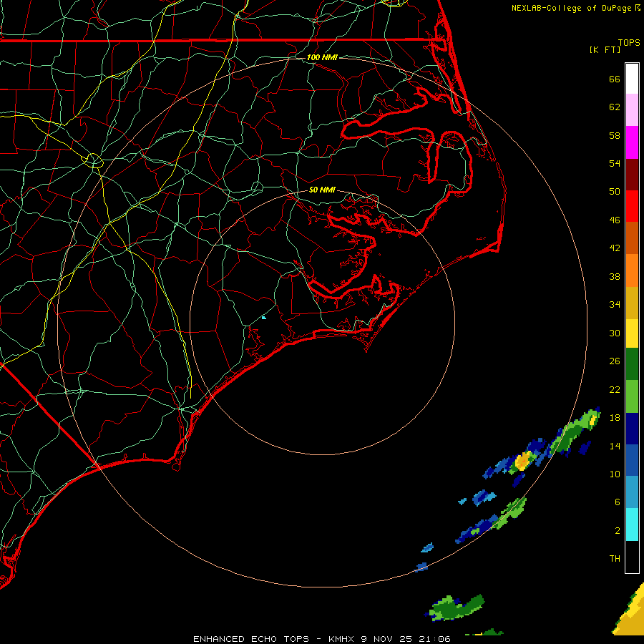Select the bright red legend swatch
Screen dimensions: 644x644
pyautogui.click(x=632, y=206)
